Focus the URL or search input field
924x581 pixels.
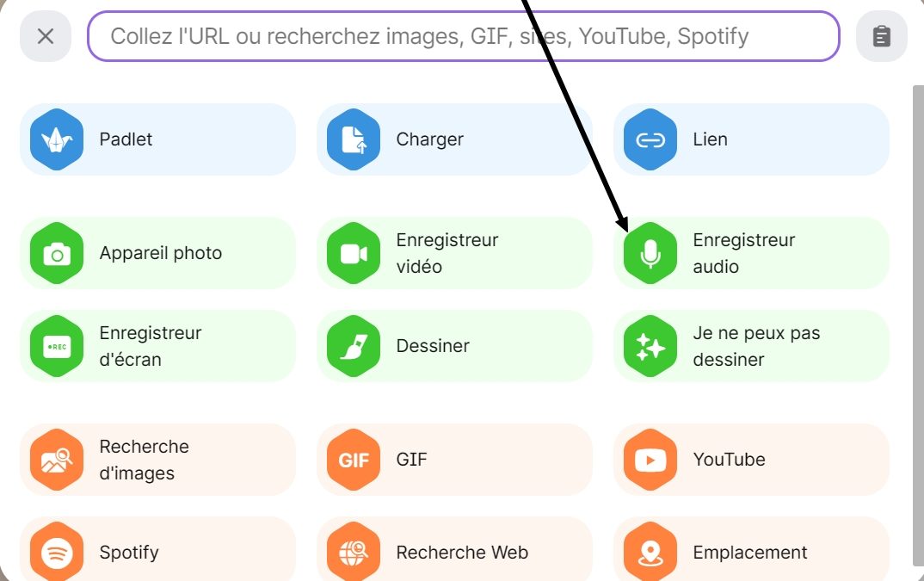click(463, 36)
